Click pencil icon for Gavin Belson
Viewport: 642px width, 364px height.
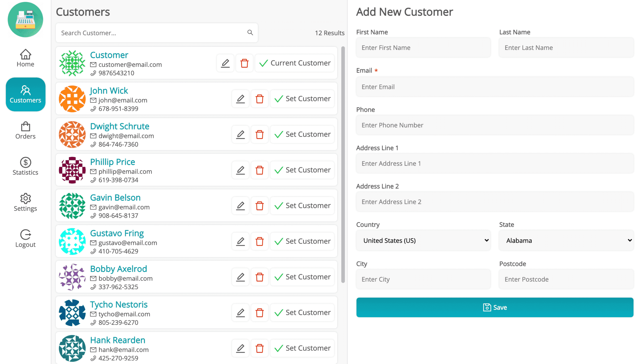coord(240,206)
